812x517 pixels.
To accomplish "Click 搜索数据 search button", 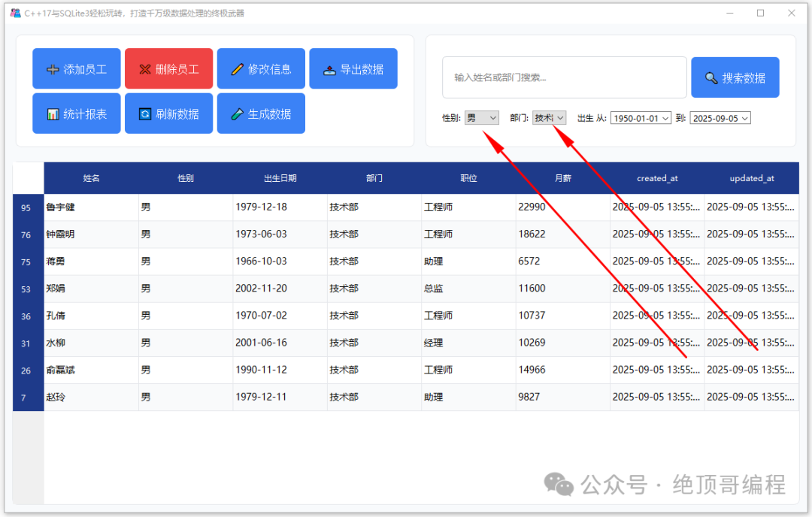I will 735,77.
